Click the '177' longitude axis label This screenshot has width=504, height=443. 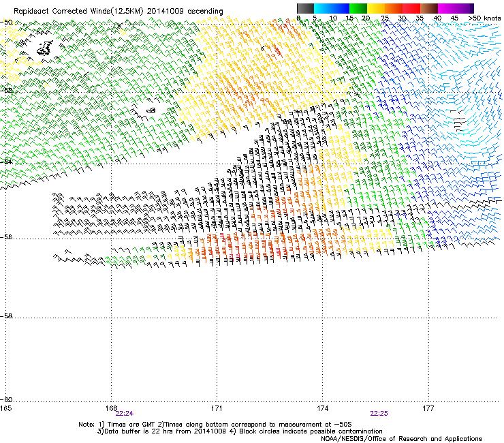tap(428, 408)
